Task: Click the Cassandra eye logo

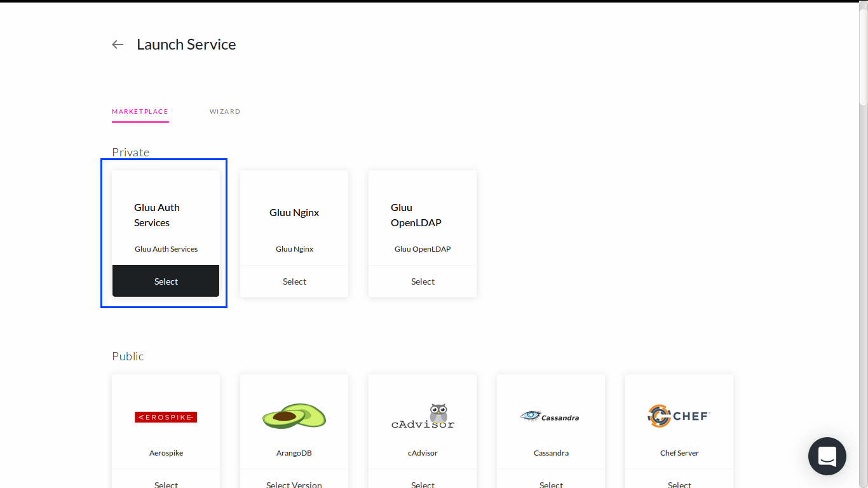Action: [x=550, y=416]
